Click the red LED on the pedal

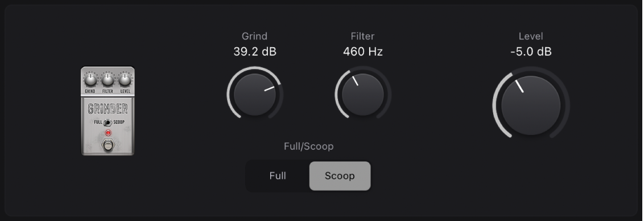point(108,133)
